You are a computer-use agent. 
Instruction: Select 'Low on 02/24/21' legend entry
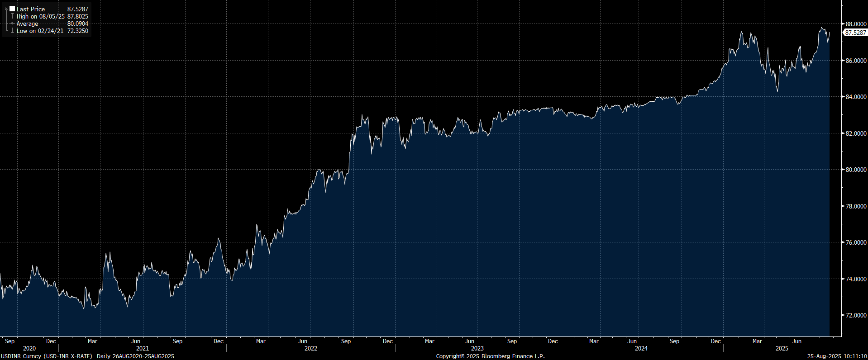[40, 31]
